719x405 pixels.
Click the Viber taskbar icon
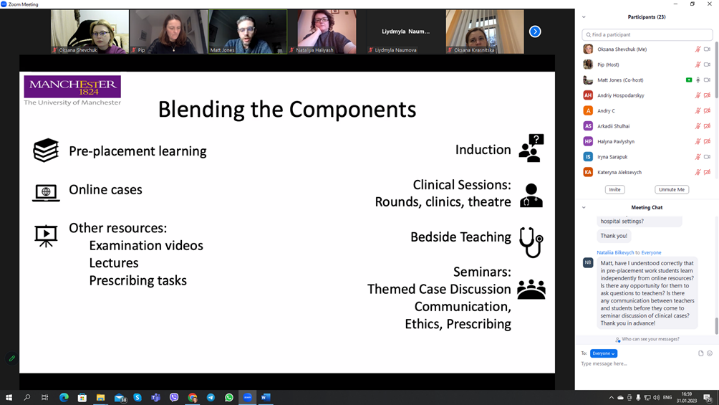tap(174, 397)
